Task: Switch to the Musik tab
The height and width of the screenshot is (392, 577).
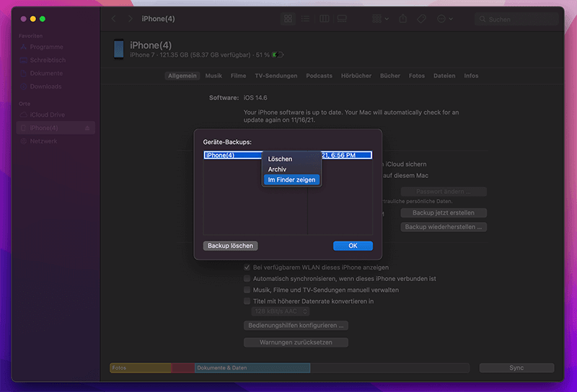Action: [x=213, y=76]
